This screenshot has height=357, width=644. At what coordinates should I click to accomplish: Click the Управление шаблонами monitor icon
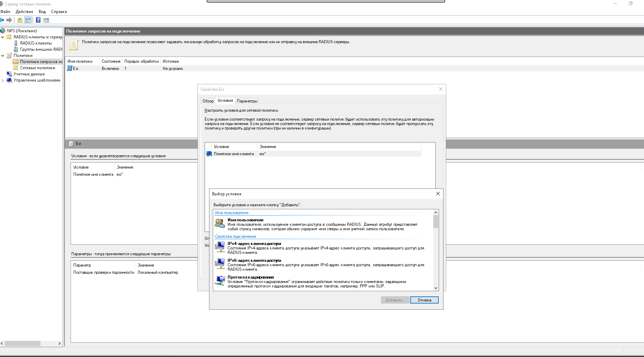tap(9, 80)
